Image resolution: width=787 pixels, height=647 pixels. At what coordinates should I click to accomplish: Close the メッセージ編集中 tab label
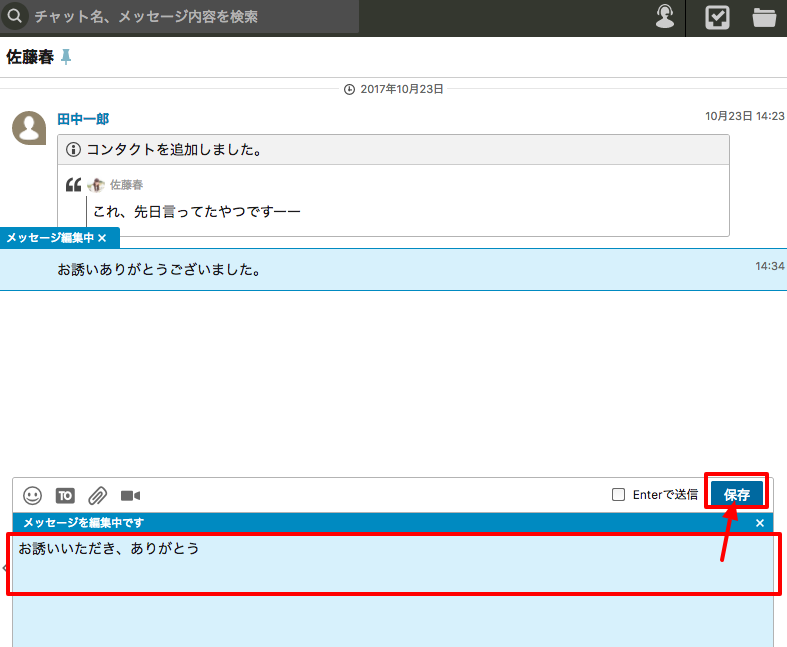[102, 238]
